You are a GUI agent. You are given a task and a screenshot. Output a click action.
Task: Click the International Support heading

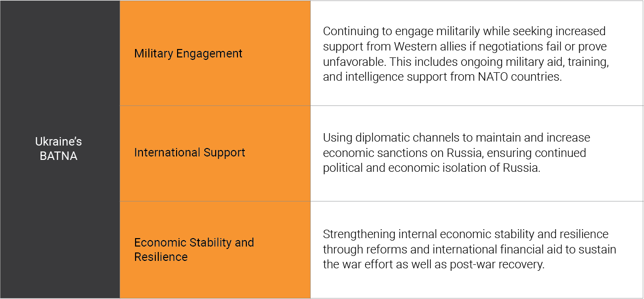coord(189,152)
